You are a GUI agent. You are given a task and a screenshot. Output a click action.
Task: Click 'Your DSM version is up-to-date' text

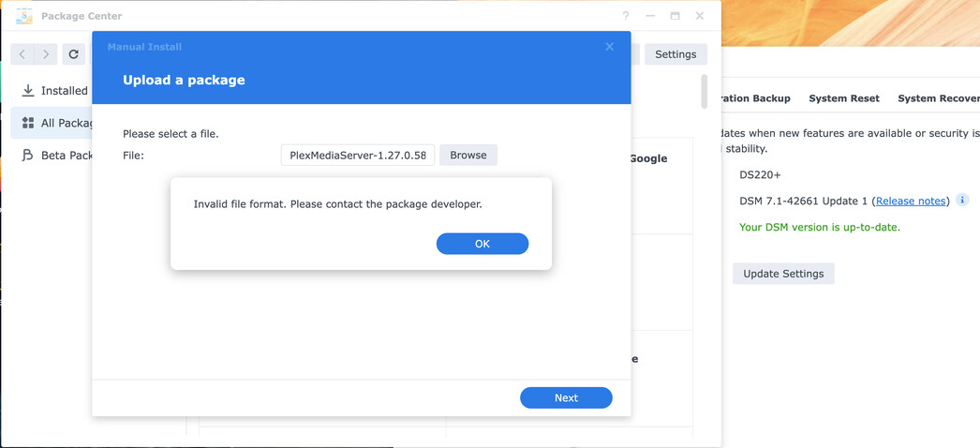click(820, 228)
